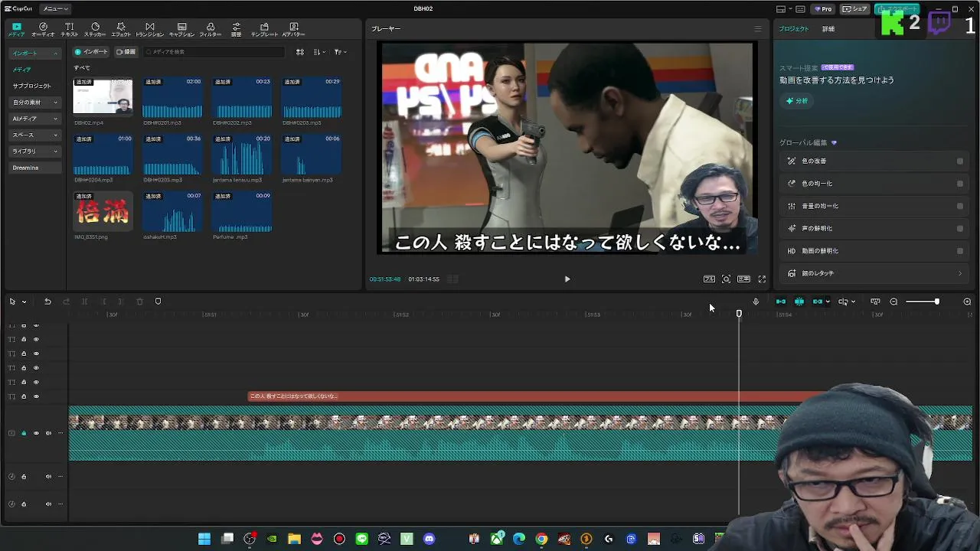Open the AIアバター tab icon
The image size is (980, 551).
tap(293, 30)
